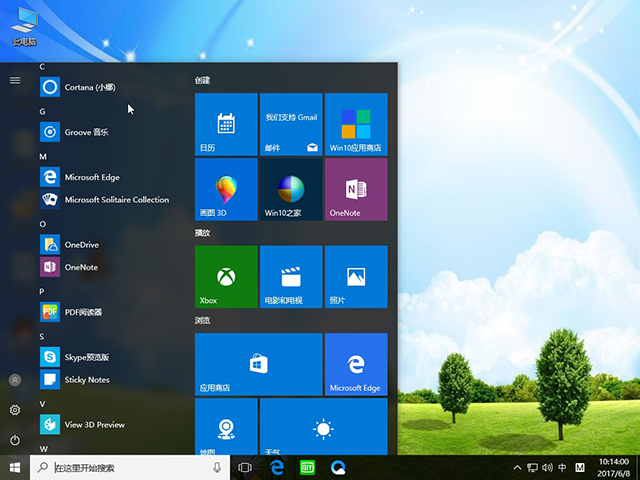Open the 电影和电视 tile
The height and width of the screenshot is (480, 640).
pyautogui.click(x=290, y=277)
